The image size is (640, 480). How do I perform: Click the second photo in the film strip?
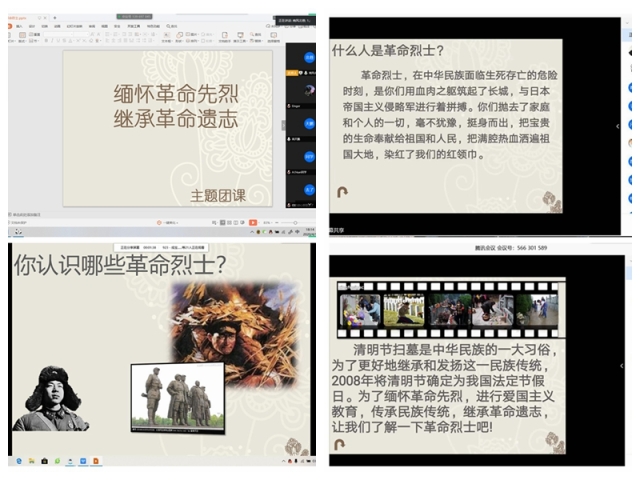(x=404, y=310)
